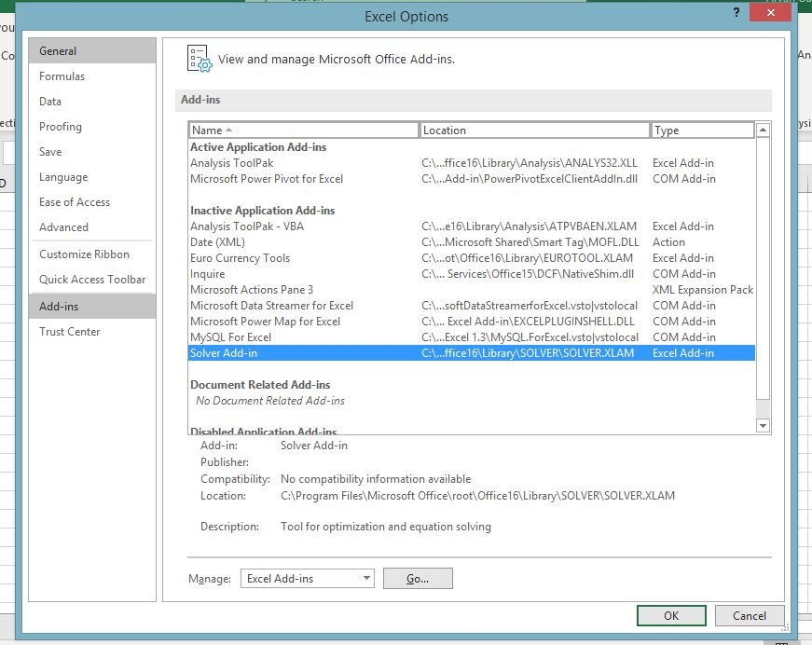Click the ANALYS32.XLL location cell
Image resolution: width=812 pixels, height=645 pixels.
(x=530, y=163)
